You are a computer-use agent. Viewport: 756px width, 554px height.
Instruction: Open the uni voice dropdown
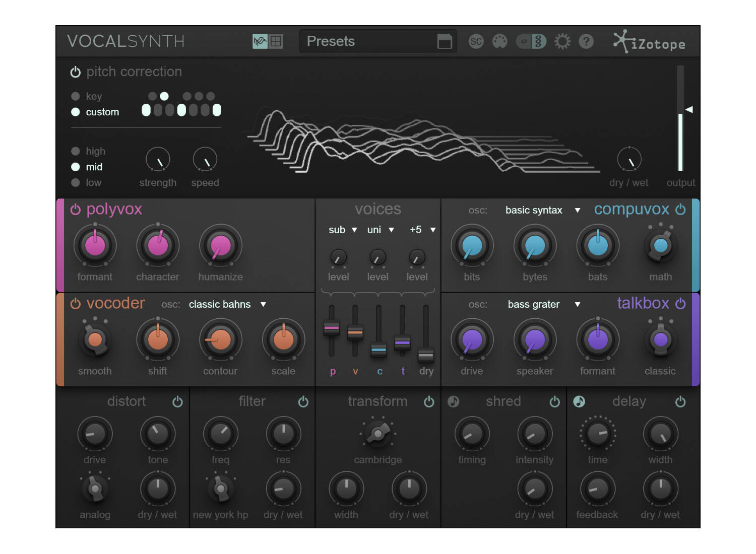381,230
